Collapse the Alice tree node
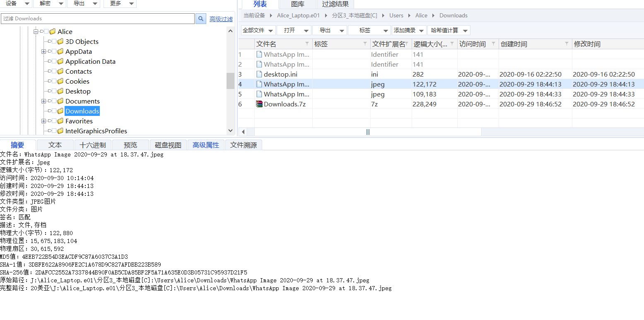The height and width of the screenshot is (320, 644). point(36,31)
